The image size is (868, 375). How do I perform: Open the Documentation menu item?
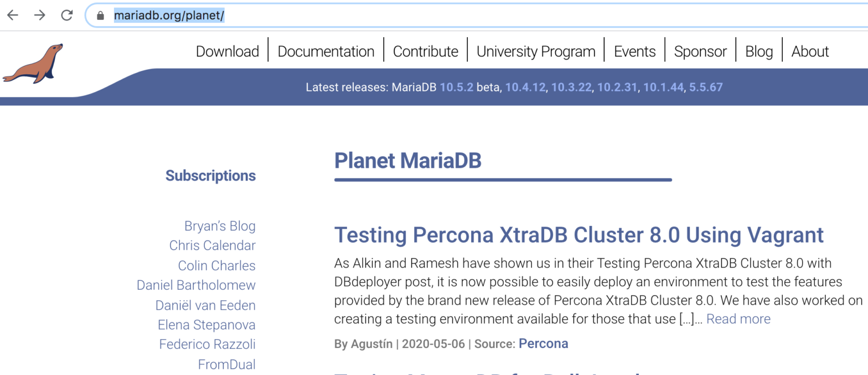[326, 52]
